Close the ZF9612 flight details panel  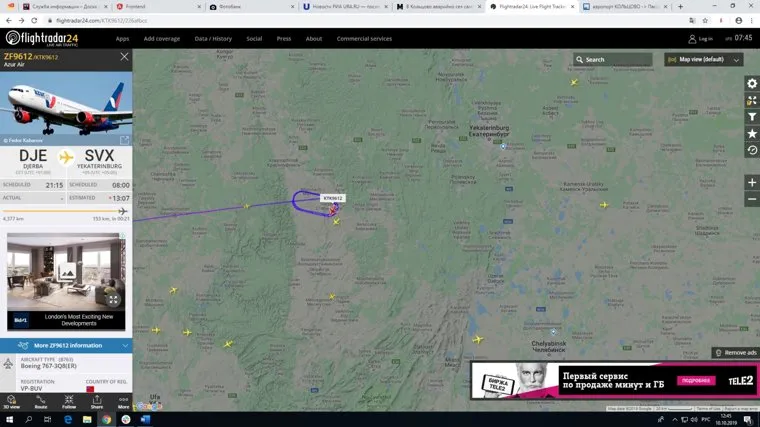tap(124, 57)
